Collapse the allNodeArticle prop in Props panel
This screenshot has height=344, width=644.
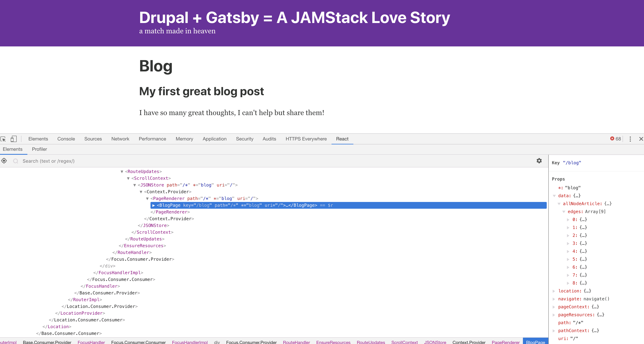tap(559, 204)
